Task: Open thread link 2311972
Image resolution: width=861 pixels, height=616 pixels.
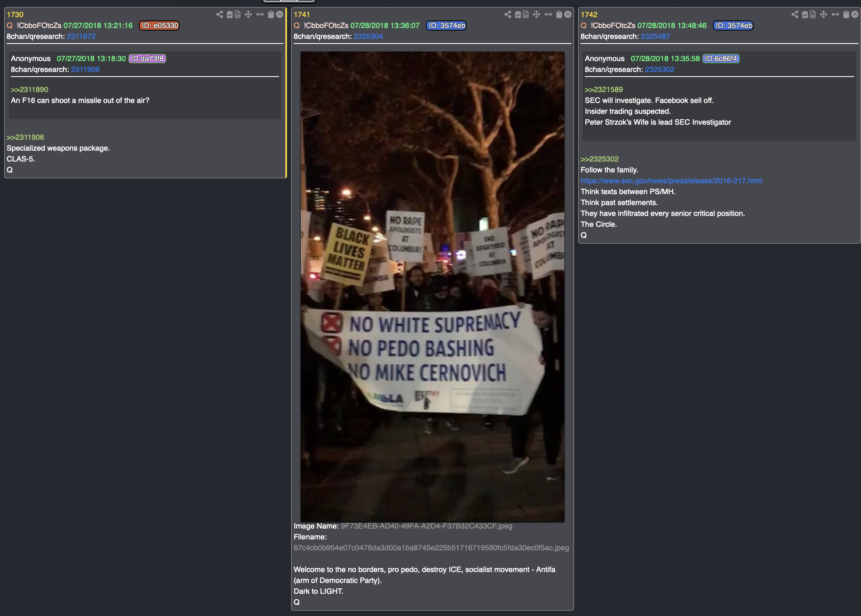Action: point(81,36)
